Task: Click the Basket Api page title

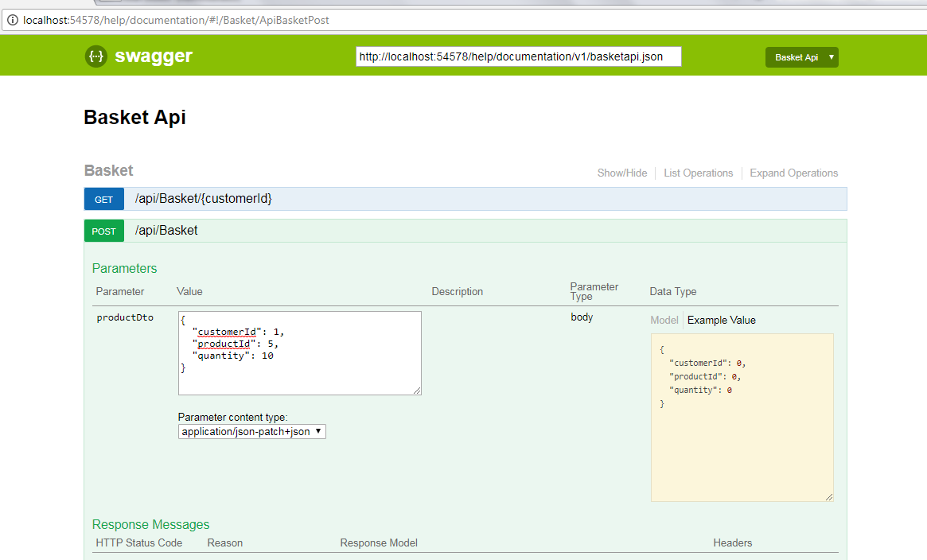Action: click(134, 117)
